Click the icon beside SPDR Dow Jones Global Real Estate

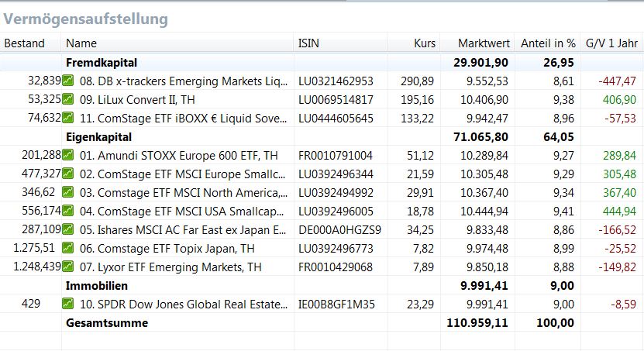click(x=68, y=304)
